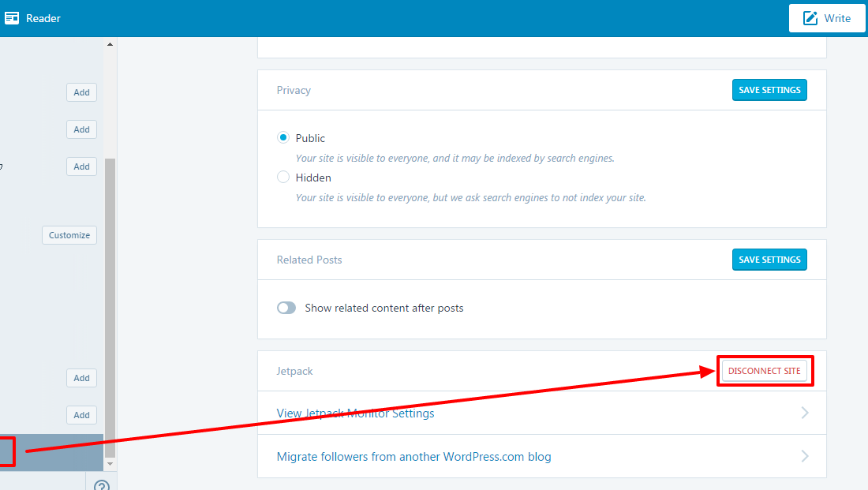Viewport: 868px width, 490px height.
Task: Click the topmost Add button in sidebar
Action: click(x=81, y=92)
